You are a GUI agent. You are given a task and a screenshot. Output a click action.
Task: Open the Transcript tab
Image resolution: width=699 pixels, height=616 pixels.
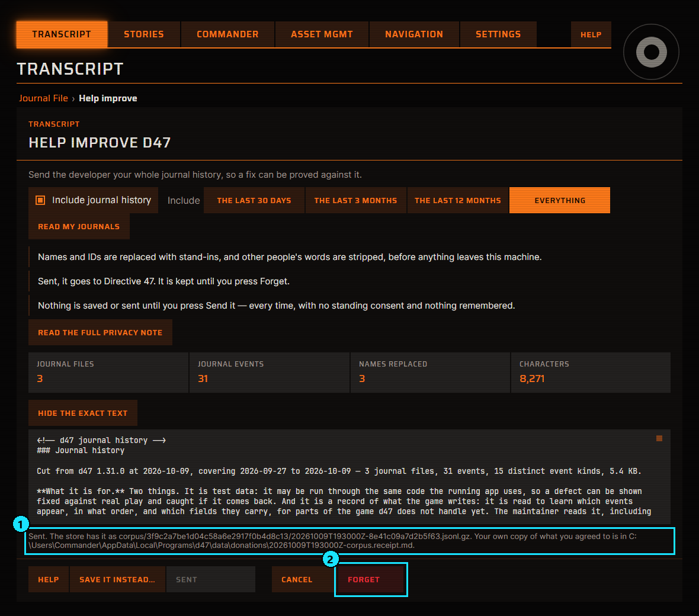point(62,34)
